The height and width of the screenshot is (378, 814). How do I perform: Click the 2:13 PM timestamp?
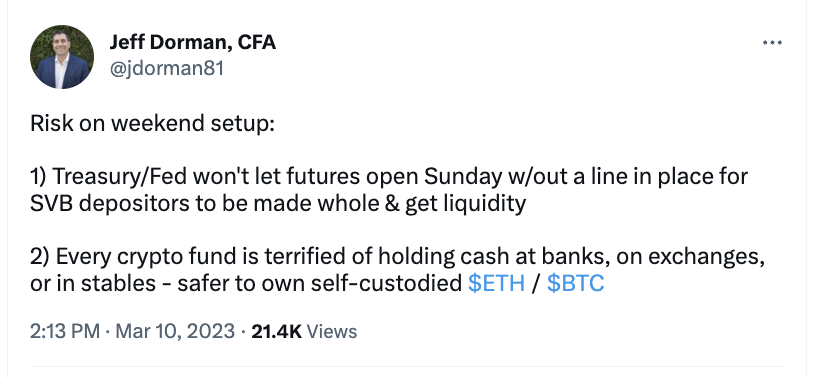(65, 331)
